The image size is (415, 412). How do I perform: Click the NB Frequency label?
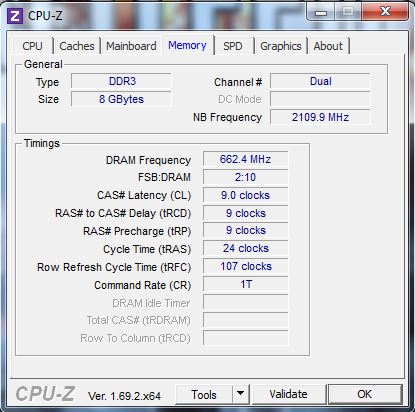(x=228, y=117)
